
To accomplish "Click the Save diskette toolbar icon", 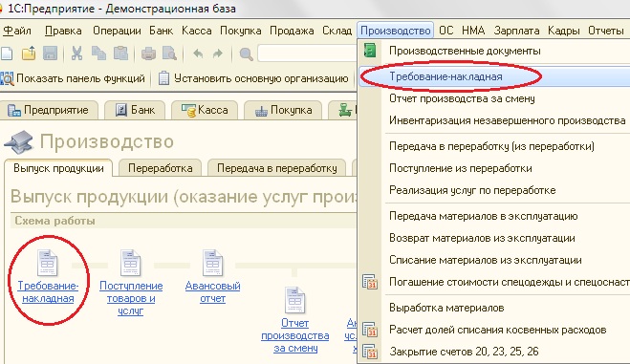I will pyautogui.click(x=51, y=54).
